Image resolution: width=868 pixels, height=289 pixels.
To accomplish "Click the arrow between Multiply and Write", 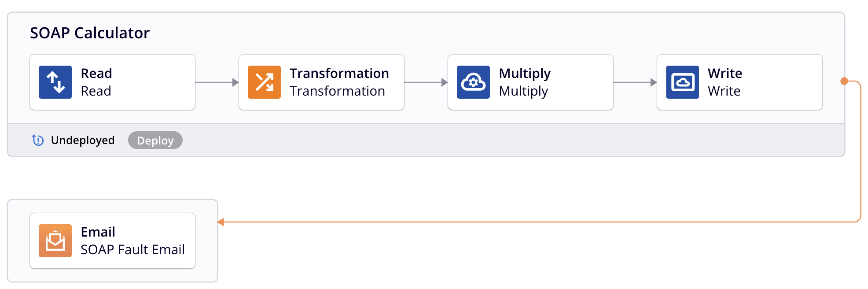I will (635, 82).
